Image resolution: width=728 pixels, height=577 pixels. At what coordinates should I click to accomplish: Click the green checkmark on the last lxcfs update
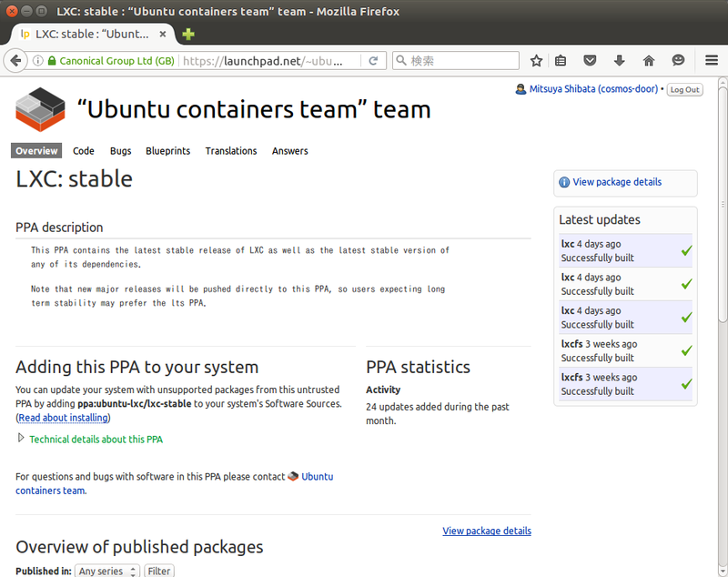coord(687,384)
